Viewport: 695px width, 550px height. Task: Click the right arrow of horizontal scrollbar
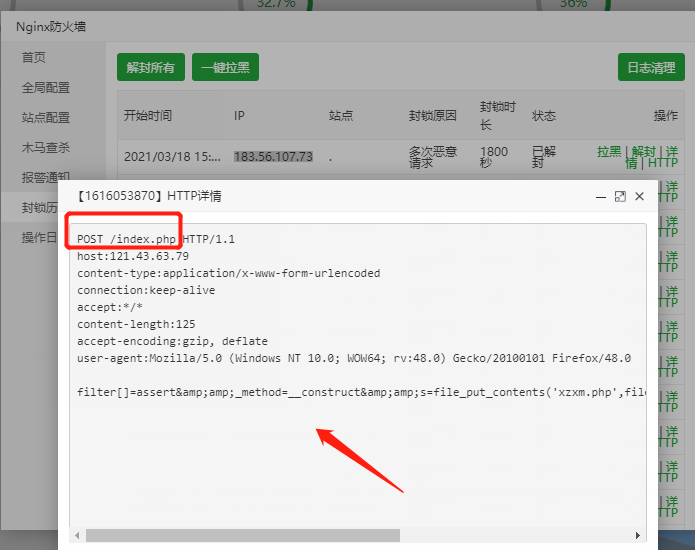[637, 535]
